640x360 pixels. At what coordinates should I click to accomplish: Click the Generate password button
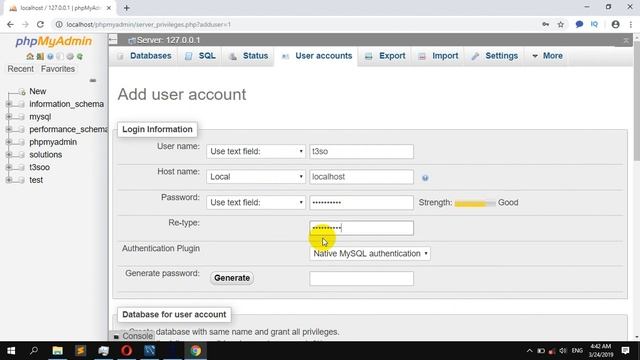[x=232, y=278]
